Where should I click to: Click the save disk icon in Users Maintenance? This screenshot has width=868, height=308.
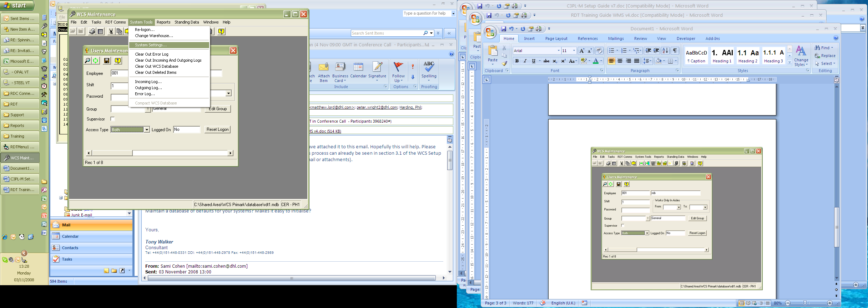tap(107, 61)
